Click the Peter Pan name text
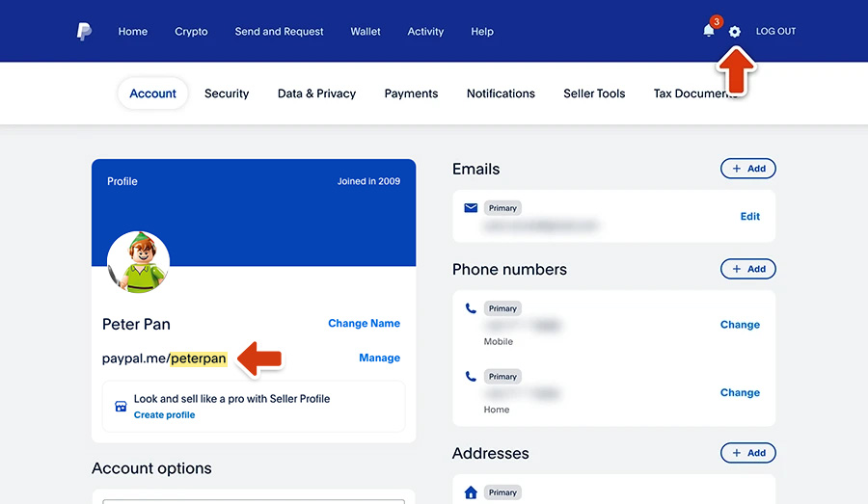This screenshot has height=504, width=868. (136, 324)
